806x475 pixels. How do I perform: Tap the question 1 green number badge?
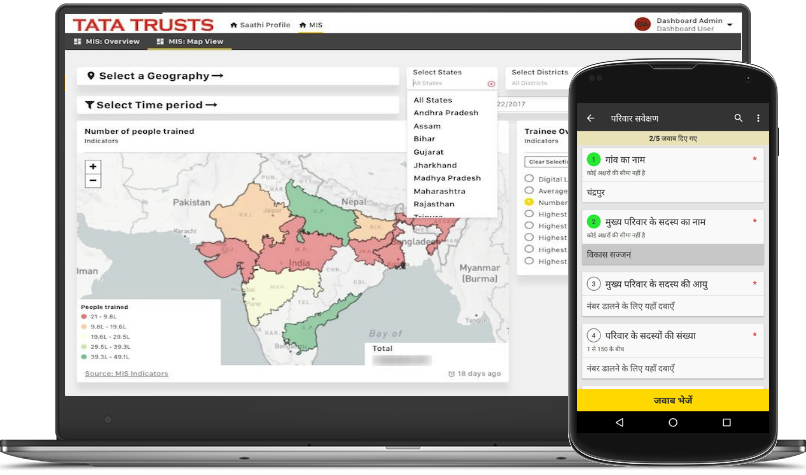click(593, 159)
